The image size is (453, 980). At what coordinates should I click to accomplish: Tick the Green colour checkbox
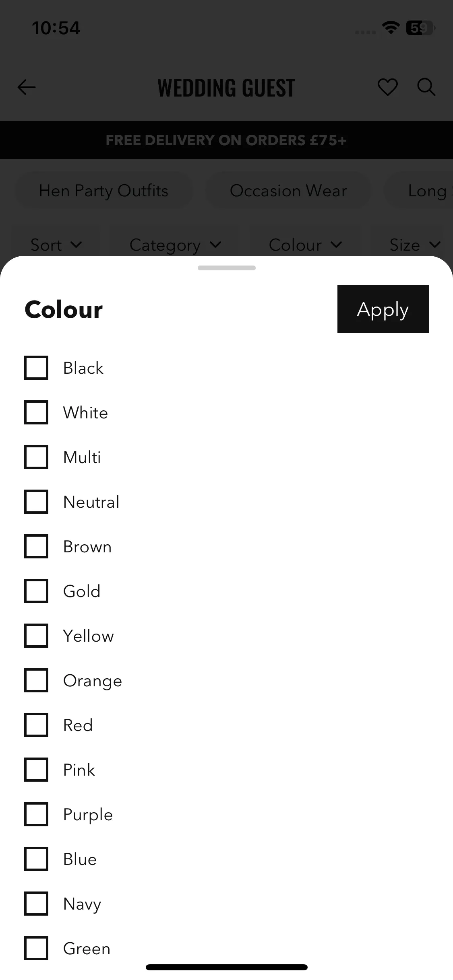(x=36, y=948)
